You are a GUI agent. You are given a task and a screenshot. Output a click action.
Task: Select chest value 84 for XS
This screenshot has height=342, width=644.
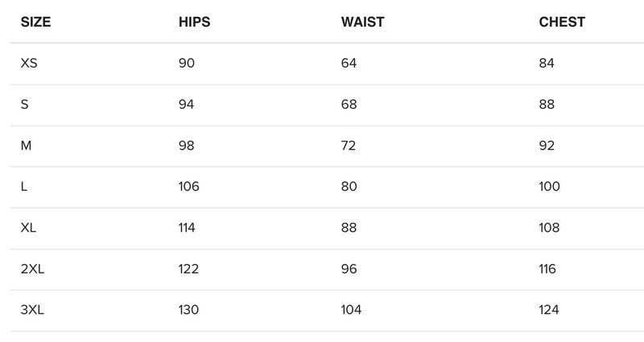click(547, 63)
